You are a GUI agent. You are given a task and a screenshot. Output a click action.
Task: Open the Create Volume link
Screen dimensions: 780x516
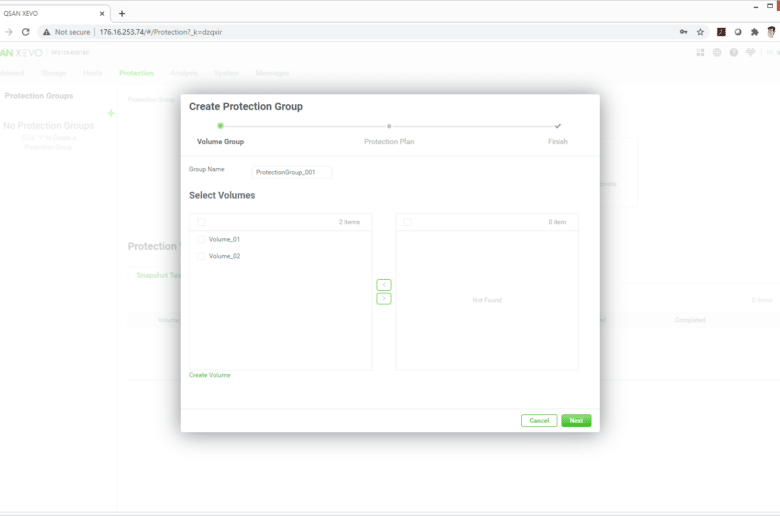pos(209,375)
